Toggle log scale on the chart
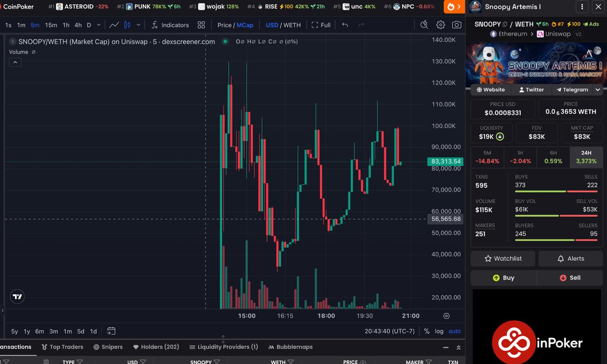Screen dimensions: 607x364 pyautogui.click(x=439, y=331)
